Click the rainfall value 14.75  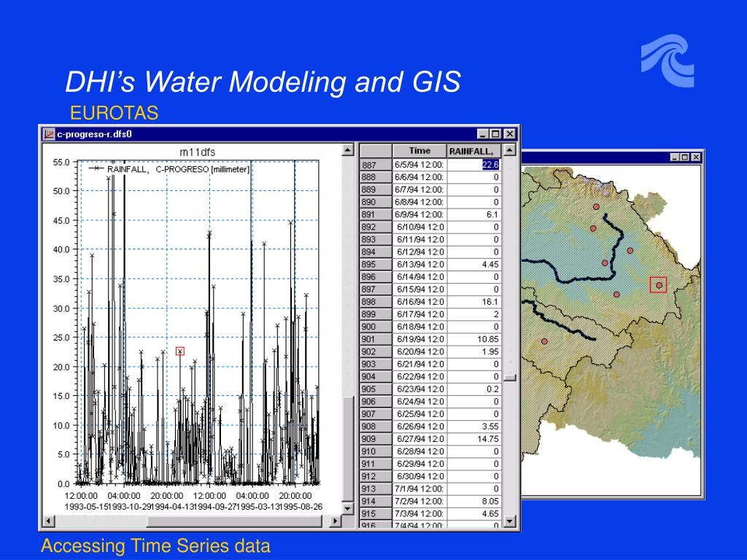pyautogui.click(x=474, y=438)
